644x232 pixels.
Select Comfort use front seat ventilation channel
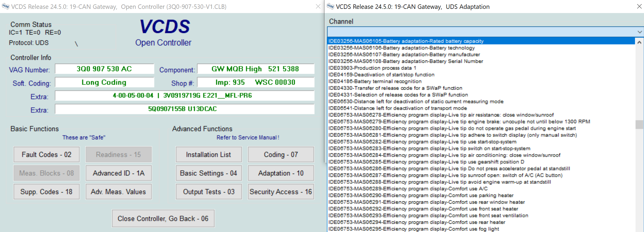(x=481, y=215)
